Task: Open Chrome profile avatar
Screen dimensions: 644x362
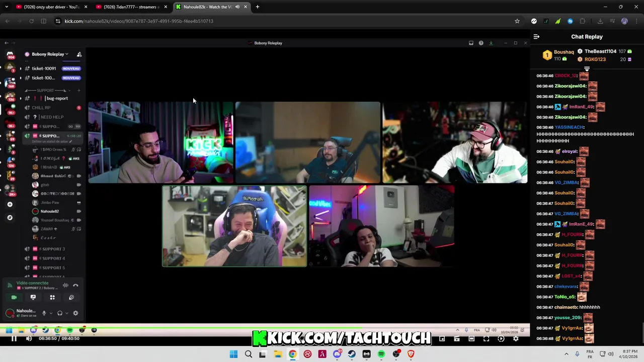Action: (x=624, y=21)
